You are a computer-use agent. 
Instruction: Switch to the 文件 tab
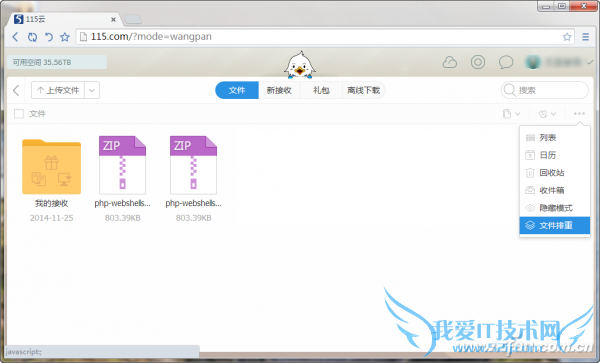237,90
